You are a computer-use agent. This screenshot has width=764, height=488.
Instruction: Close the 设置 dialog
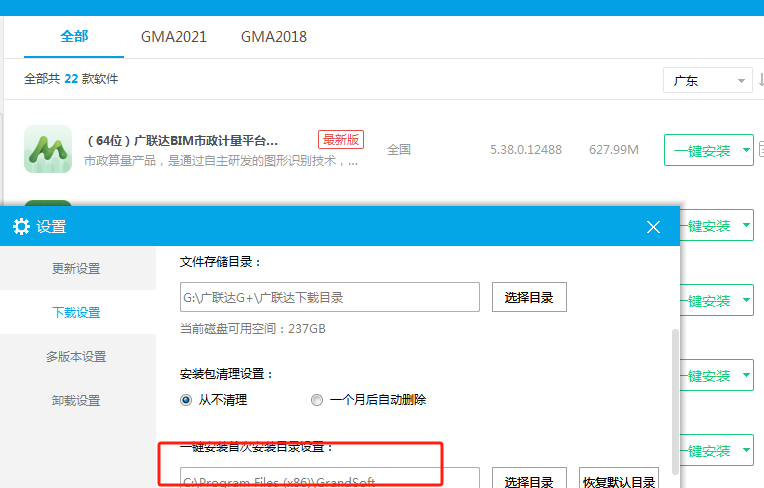click(653, 227)
